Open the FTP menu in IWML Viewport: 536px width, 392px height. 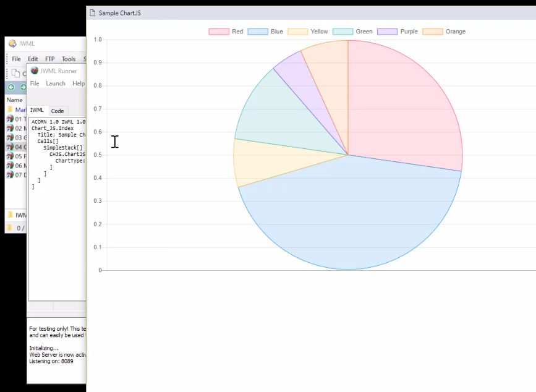pos(49,59)
